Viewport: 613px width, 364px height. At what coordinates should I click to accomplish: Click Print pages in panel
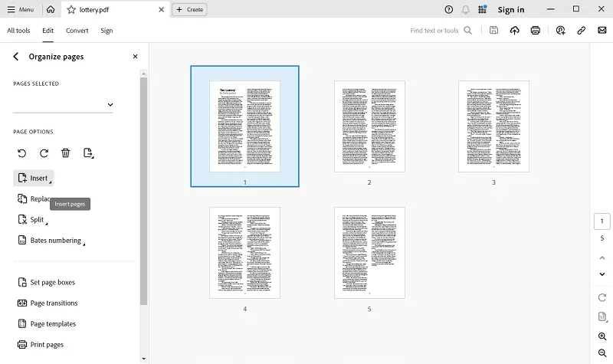coord(41,344)
